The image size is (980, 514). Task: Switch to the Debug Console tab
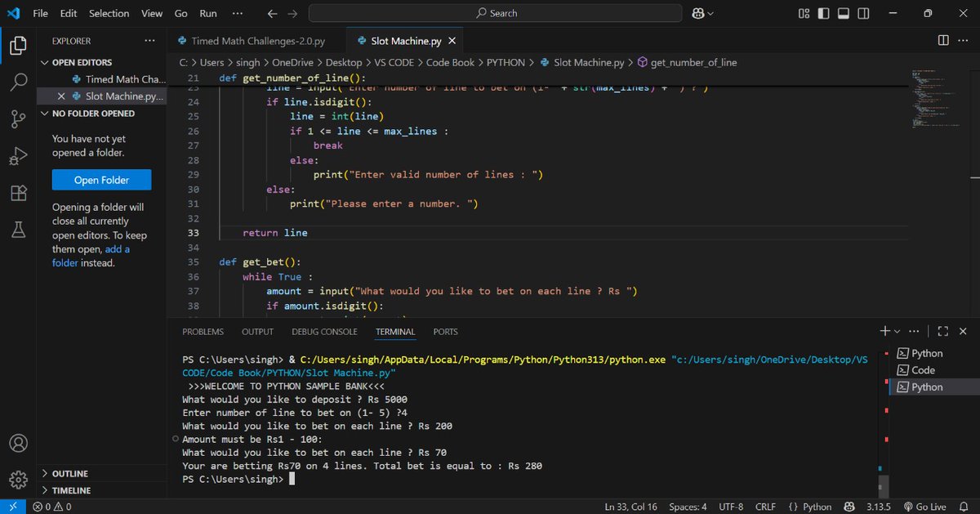pyautogui.click(x=324, y=332)
